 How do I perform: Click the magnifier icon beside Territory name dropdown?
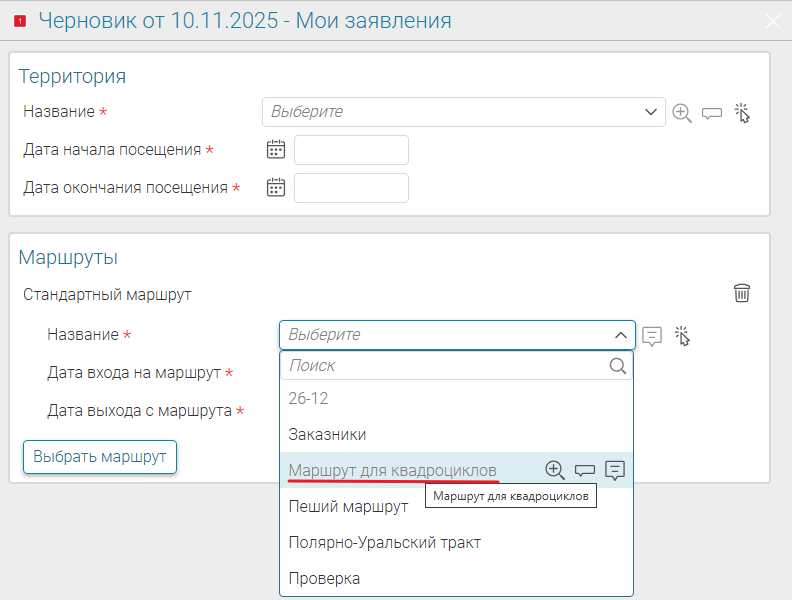pos(682,113)
